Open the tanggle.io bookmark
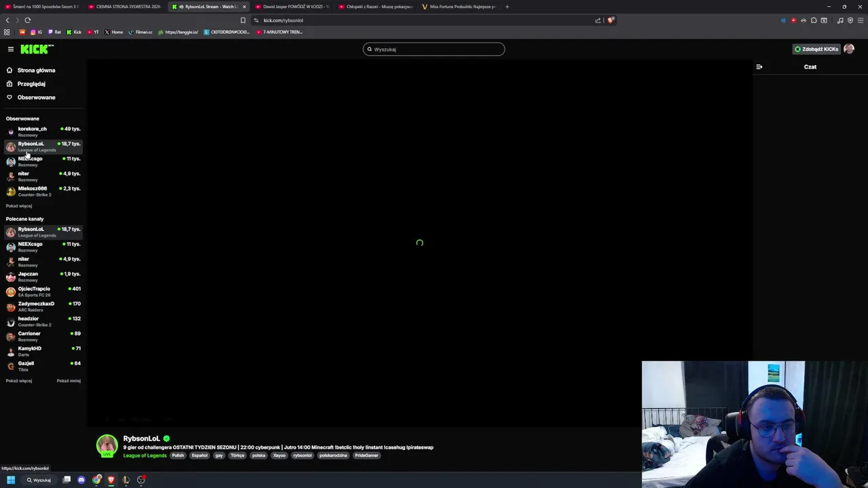This screenshot has height=488, width=868. [178, 32]
